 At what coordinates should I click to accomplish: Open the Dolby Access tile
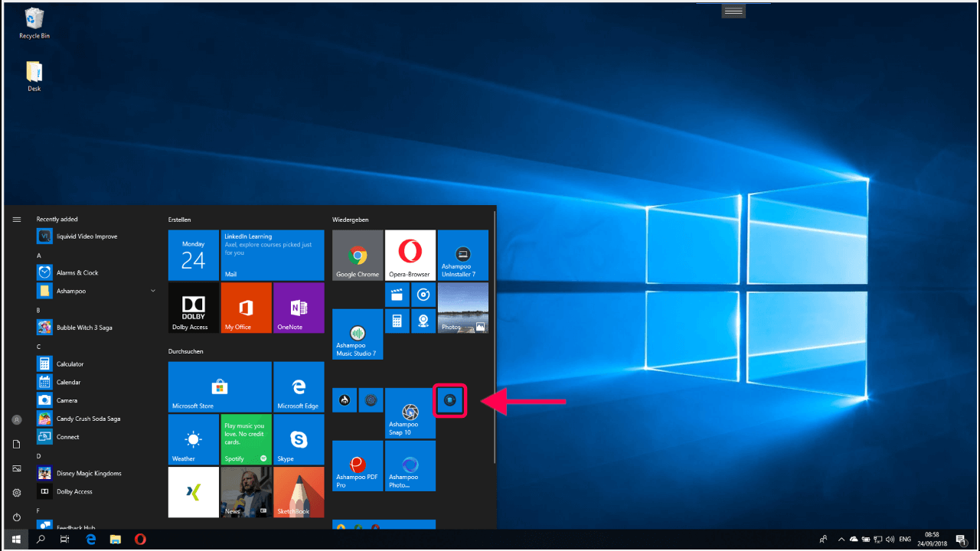193,308
